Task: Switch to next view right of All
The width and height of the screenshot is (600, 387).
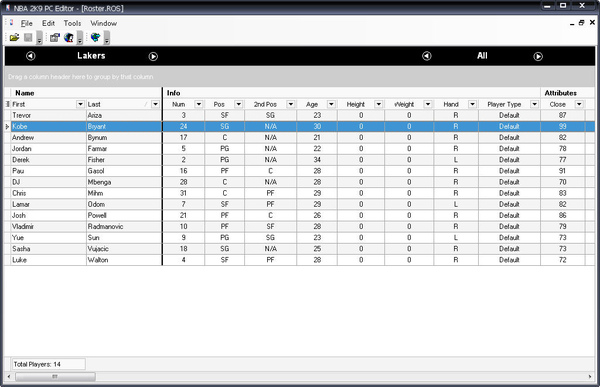Action: tap(538, 56)
